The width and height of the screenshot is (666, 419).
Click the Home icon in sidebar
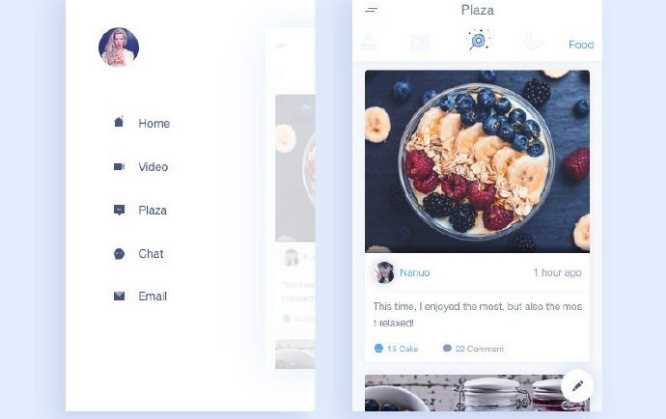tap(119, 122)
